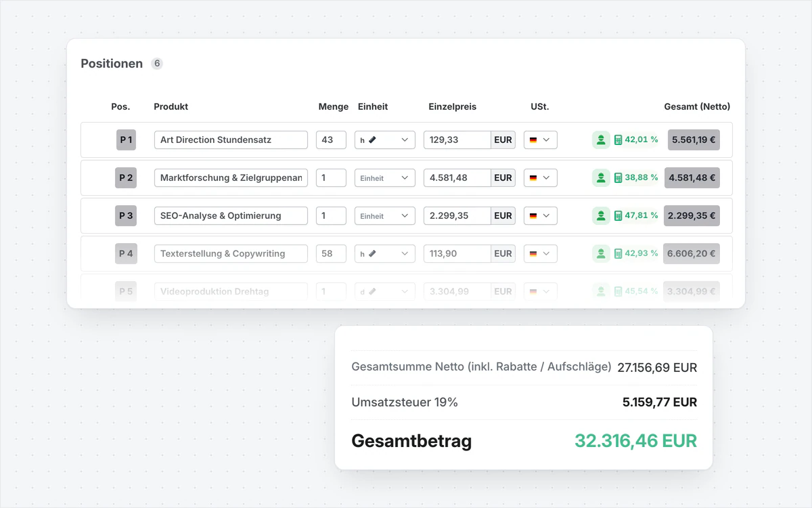Click the green person icon in row P 3
Image resolution: width=812 pixels, height=508 pixels.
coord(601,215)
